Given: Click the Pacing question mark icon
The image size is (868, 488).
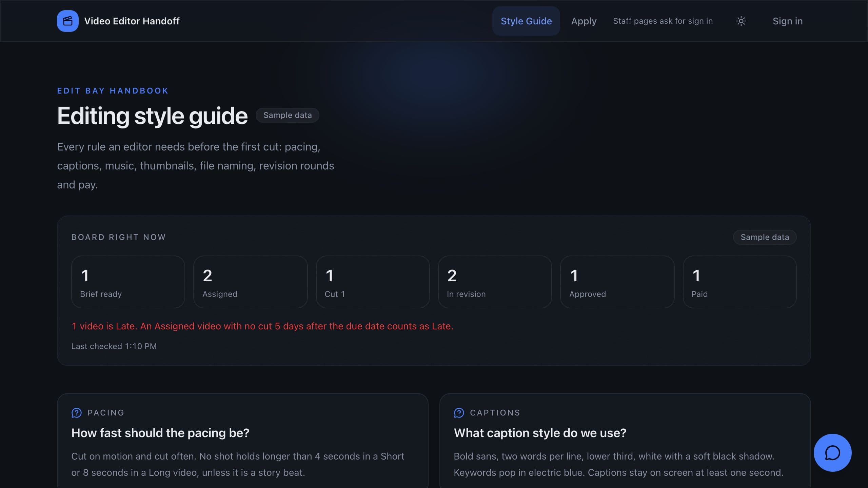Looking at the screenshot, I should pos(76,413).
